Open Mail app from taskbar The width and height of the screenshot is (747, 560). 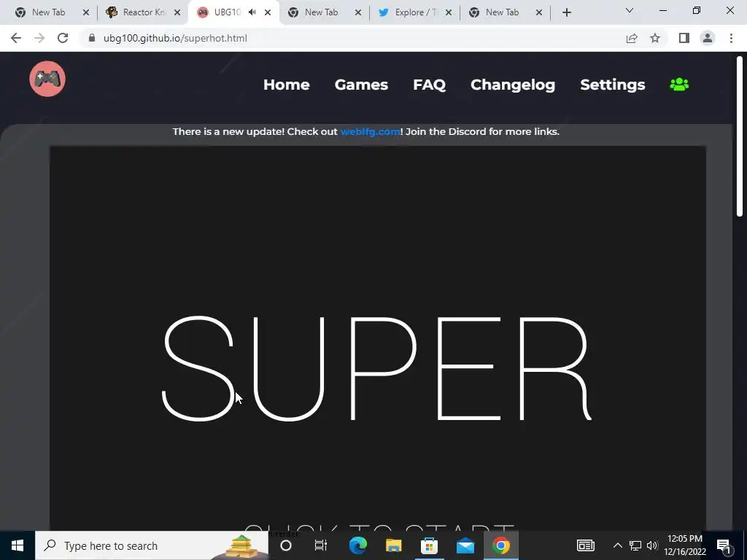tap(465, 545)
